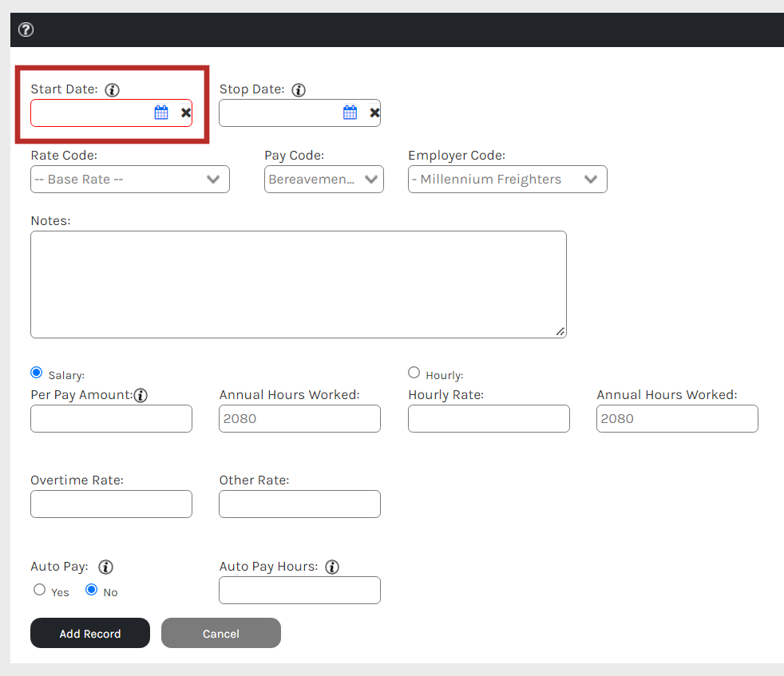Click the Cancel button

(x=221, y=633)
